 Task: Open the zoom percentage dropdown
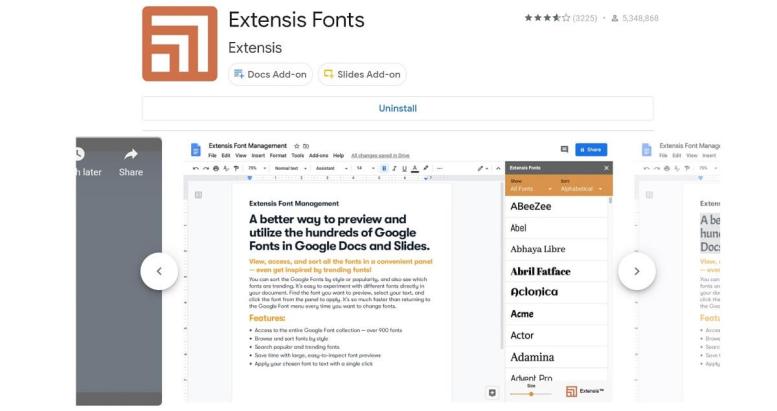(x=257, y=169)
